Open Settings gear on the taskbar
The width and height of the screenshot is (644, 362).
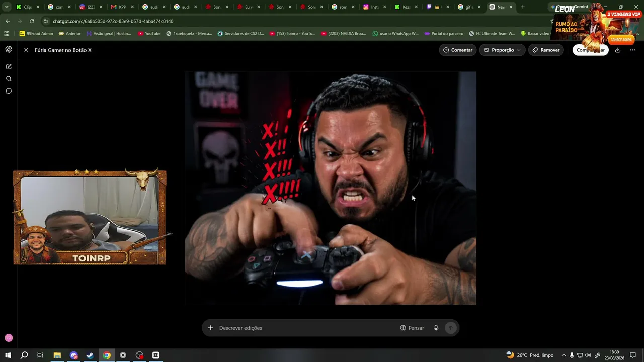[x=123, y=355]
